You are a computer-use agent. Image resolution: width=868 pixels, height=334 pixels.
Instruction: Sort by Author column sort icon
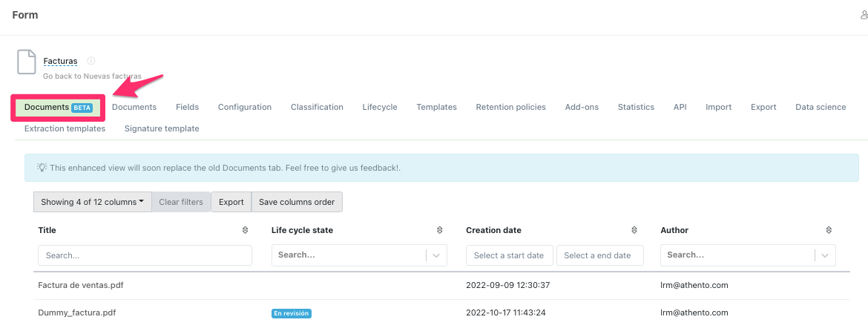(829, 231)
